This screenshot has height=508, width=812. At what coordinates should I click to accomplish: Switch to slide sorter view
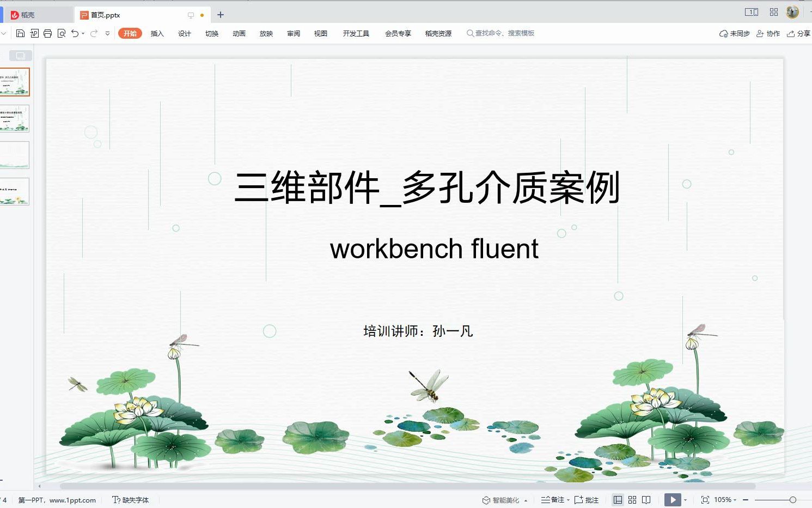point(632,499)
